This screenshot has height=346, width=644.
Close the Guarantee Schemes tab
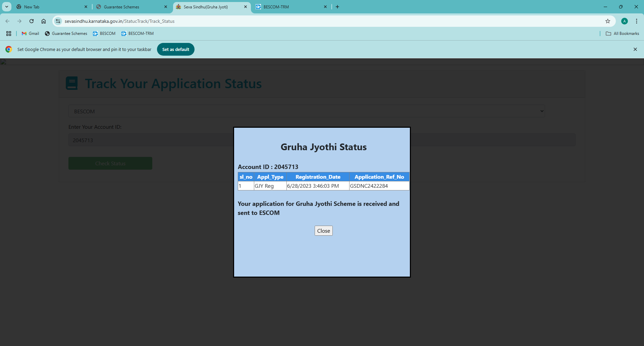[166, 7]
